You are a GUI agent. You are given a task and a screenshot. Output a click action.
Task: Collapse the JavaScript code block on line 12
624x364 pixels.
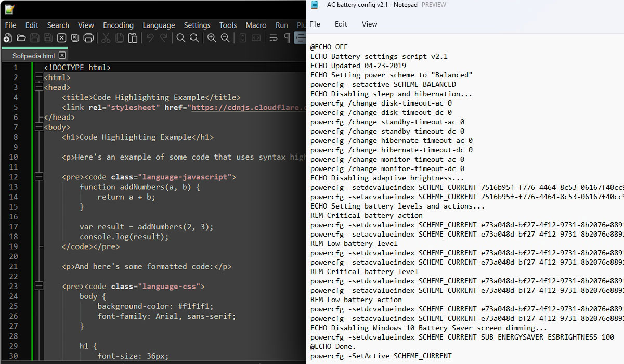tap(39, 177)
